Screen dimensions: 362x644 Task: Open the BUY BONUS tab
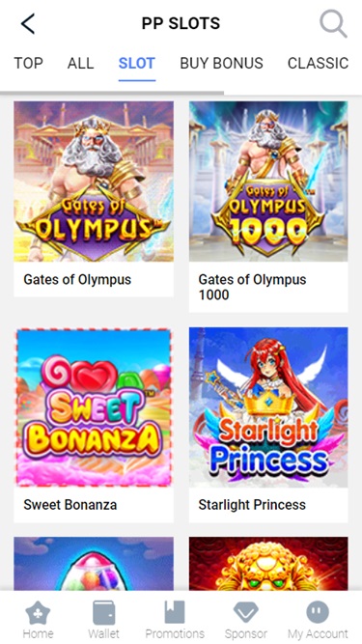pos(221,64)
